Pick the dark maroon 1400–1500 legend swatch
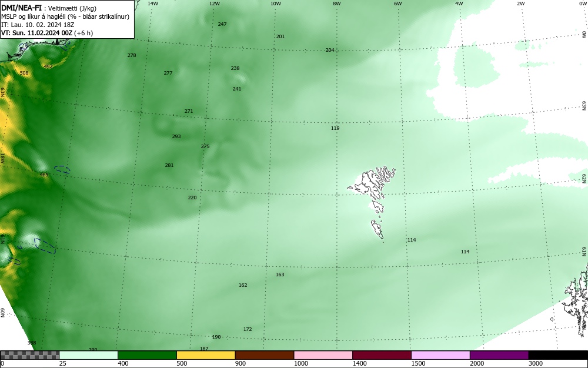Image resolution: width=588 pixels, height=368 pixels. click(382, 355)
